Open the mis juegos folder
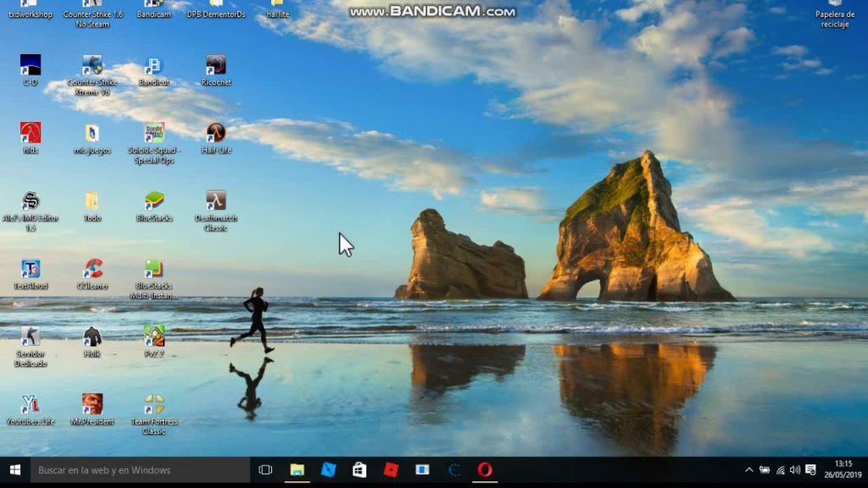The height and width of the screenshot is (488, 868). tap(91, 136)
